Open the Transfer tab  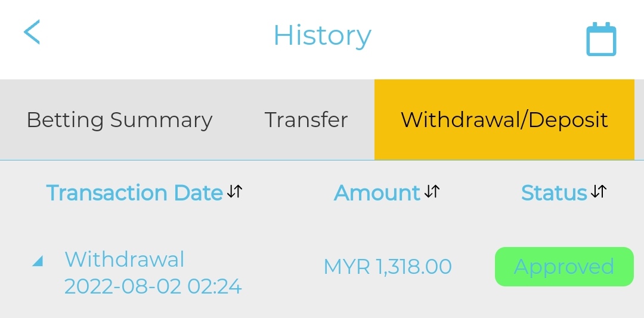point(306,120)
